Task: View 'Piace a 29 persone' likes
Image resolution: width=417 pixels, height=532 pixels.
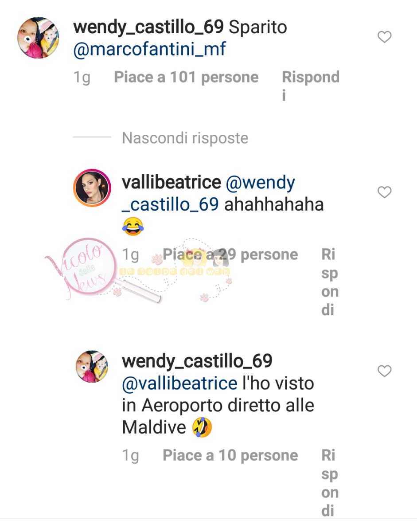Action: pyautogui.click(x=230, y=254)
